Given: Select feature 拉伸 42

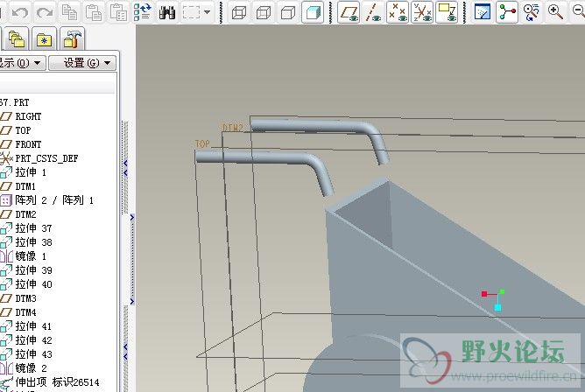Looking at the screenshot, I should (33, 340).
